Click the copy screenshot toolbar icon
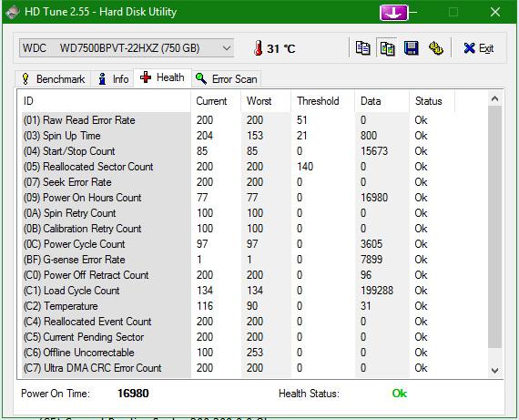This screenshot has width=519, height=420. [x=387, y=48]
